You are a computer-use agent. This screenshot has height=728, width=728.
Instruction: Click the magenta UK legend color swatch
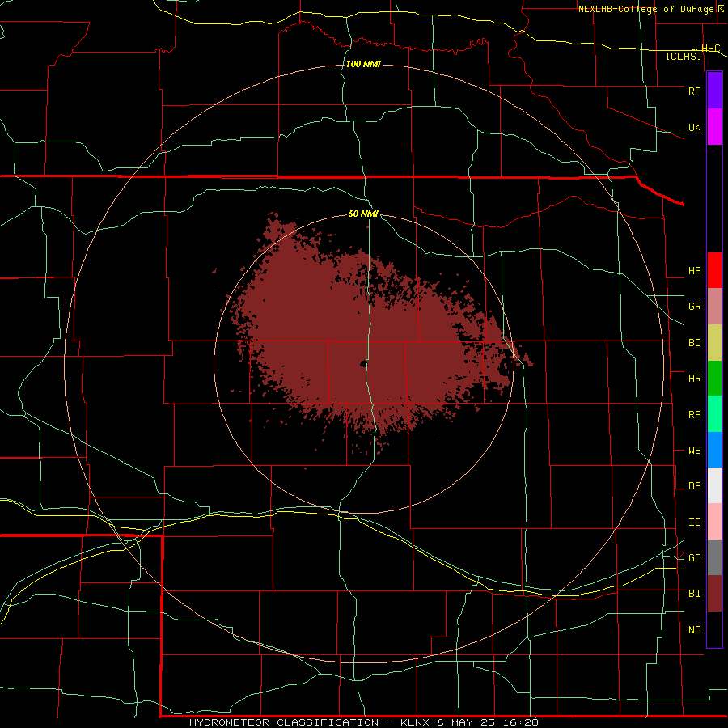click(714, 127)
